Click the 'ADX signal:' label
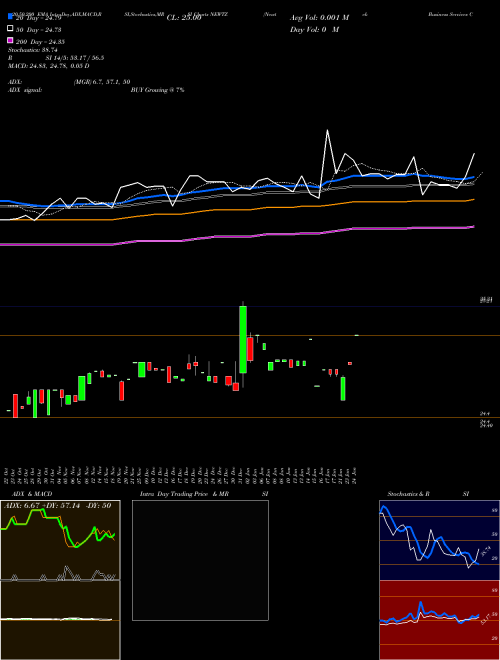This screenshot has width=500, height=660. tap(25, 90)
